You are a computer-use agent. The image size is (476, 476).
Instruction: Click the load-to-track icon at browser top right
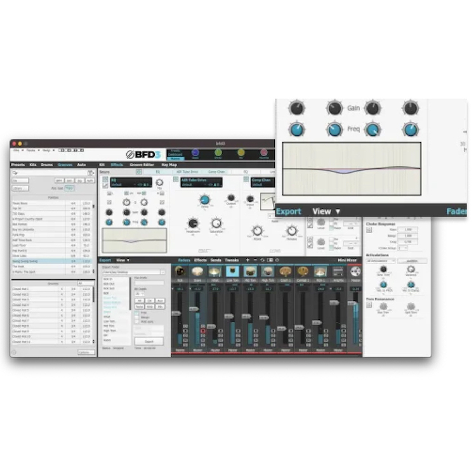tap(91, 173)
